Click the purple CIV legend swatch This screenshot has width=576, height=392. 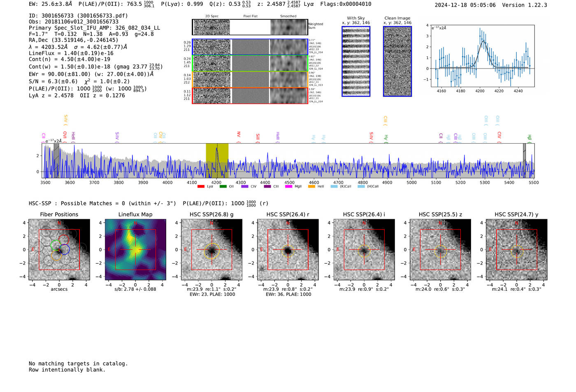(245, 187)
